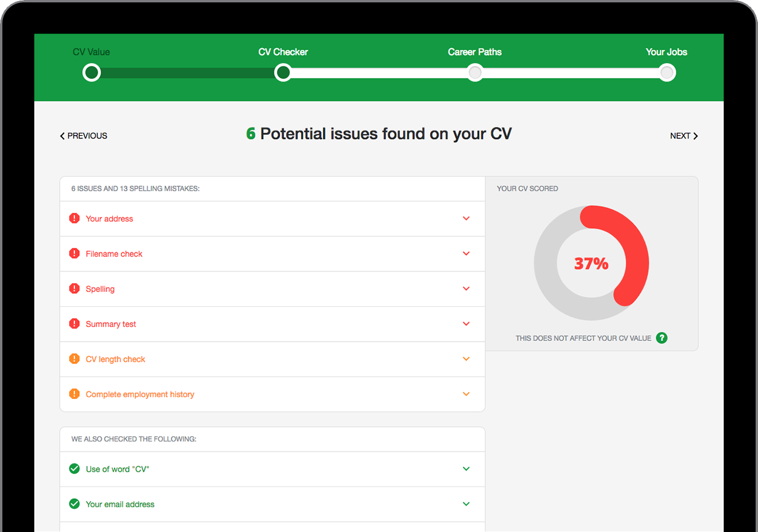Open the Your Jobs step label

click(x=666, y=52)
